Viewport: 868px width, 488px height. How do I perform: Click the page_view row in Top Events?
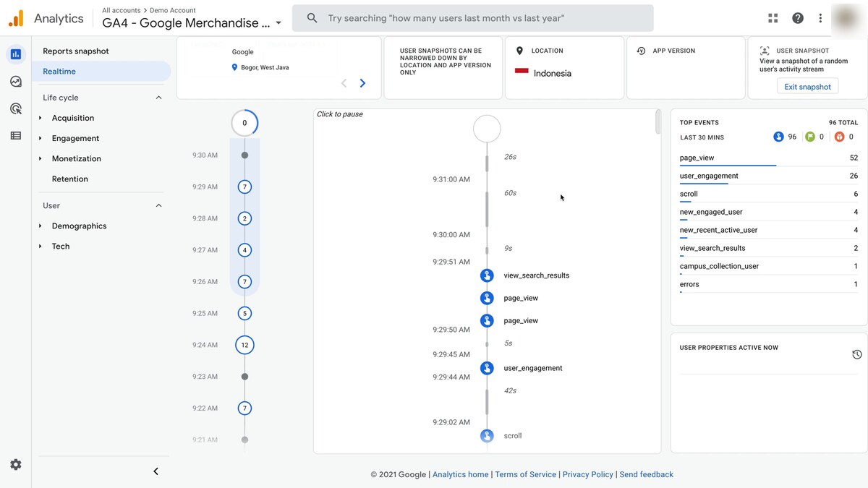[769, 158]
